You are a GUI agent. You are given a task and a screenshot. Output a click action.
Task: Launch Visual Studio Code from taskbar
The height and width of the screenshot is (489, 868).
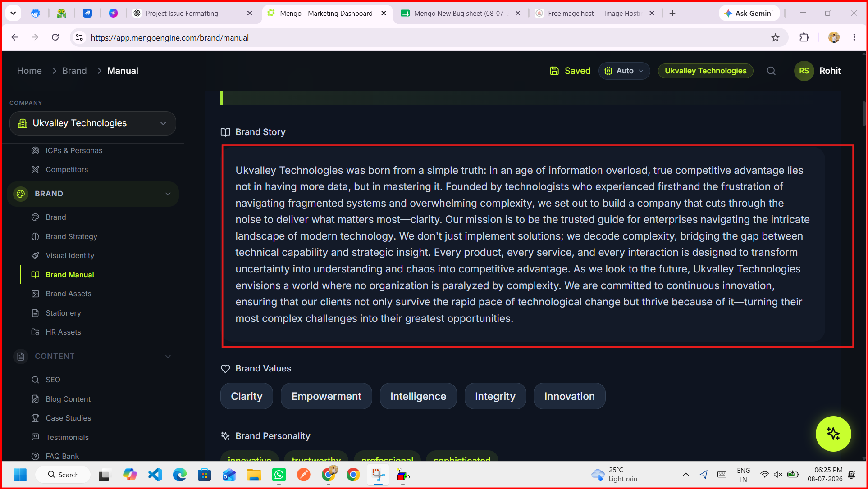tap(155, 475)
